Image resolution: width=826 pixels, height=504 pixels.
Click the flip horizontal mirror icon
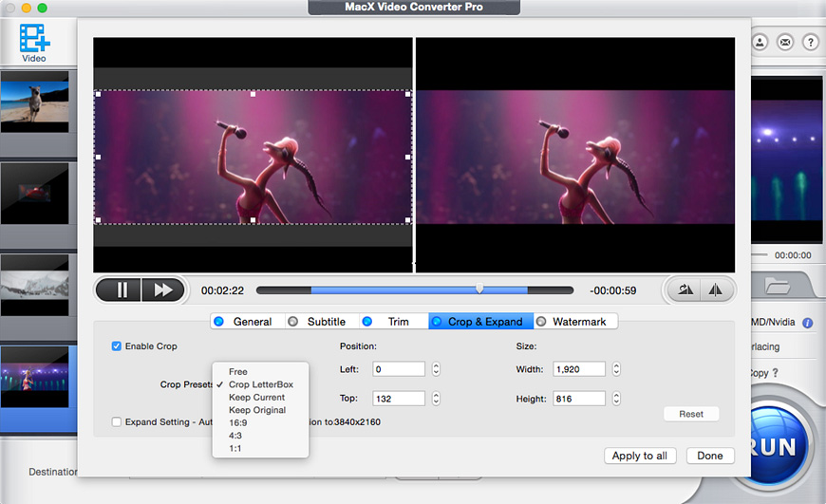(716, 289)
